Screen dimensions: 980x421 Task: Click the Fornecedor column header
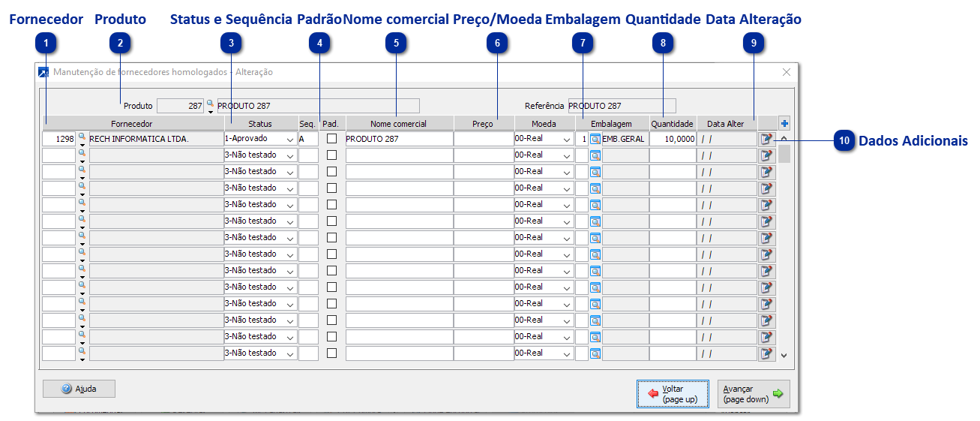point(132,123)
